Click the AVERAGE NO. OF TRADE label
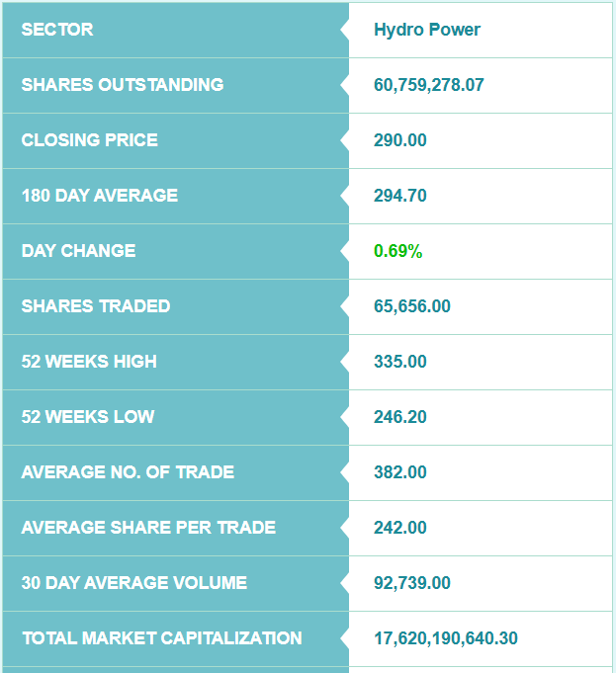The width and height of the screenshot is (616, 673). pos(129,472)
